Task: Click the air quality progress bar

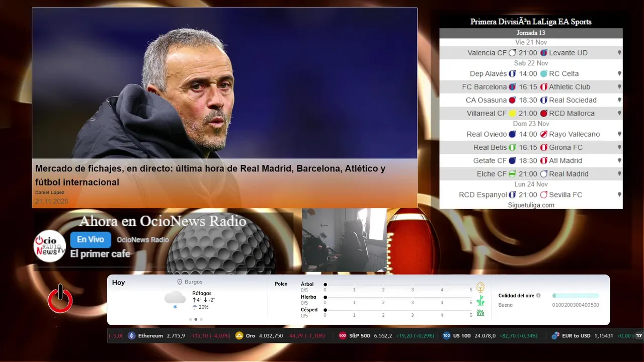Action: pyautogui.click(x=576, y=296)
